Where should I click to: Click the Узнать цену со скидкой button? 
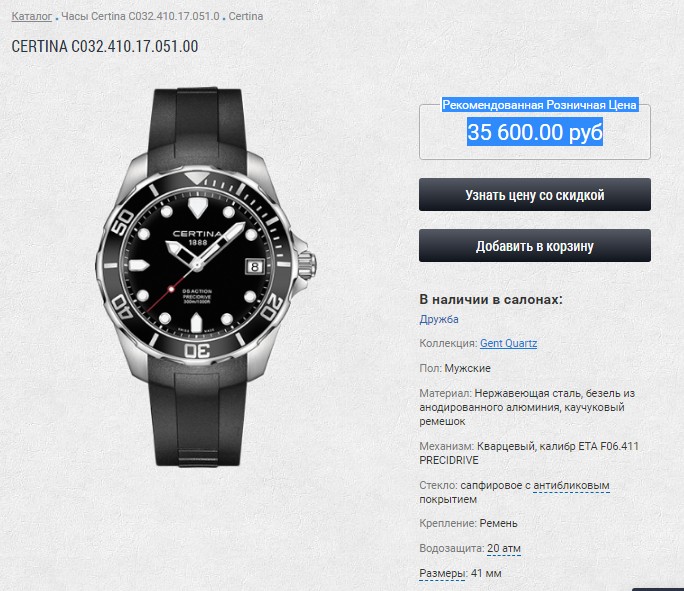(535, 195)
